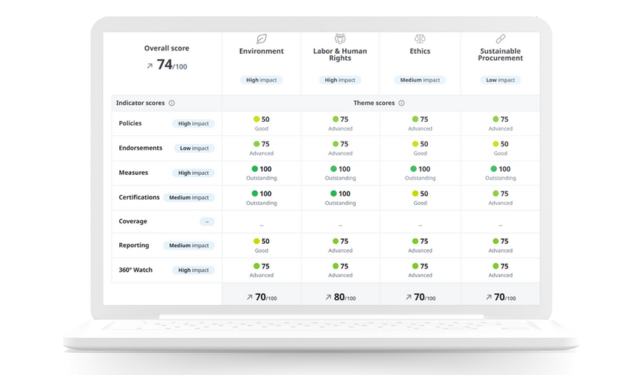Select the Certifications row label
634x375 pixels.
[x=139, y=197]
